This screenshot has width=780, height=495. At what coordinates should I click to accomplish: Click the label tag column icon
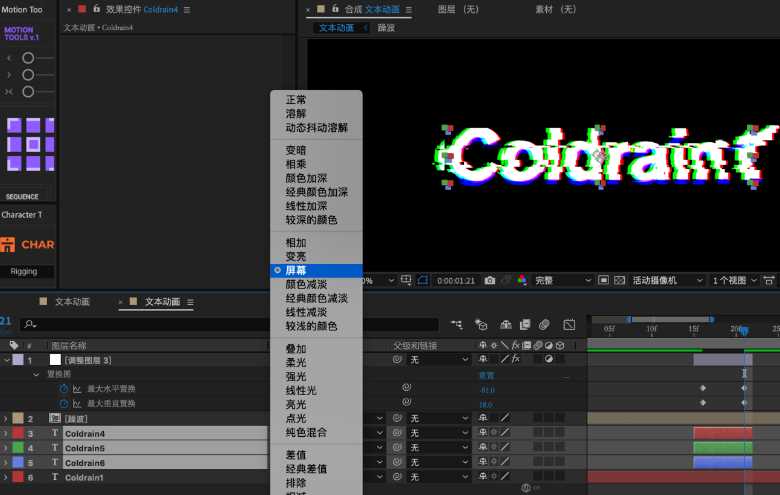click(x=14, y=345)
